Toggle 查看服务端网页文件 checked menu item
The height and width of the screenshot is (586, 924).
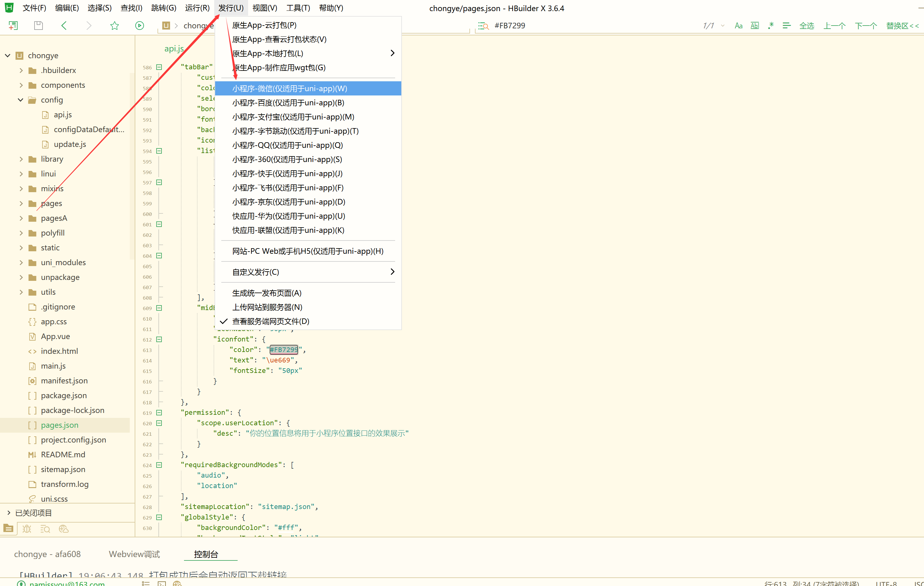(x=271, y=321)
